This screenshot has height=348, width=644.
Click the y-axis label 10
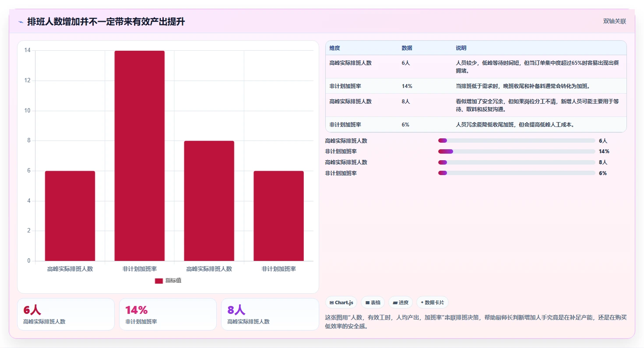[x=28, y=111]
